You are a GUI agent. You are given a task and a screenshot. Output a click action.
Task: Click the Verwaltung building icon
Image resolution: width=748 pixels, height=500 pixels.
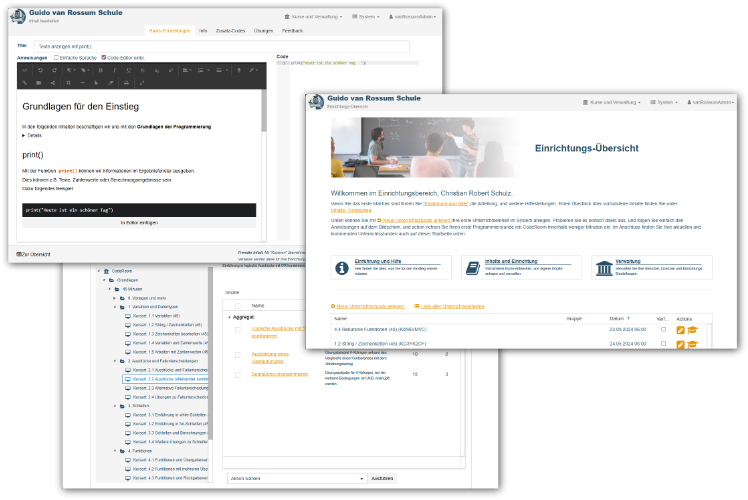pyautogui.click(x=603, y=267)
